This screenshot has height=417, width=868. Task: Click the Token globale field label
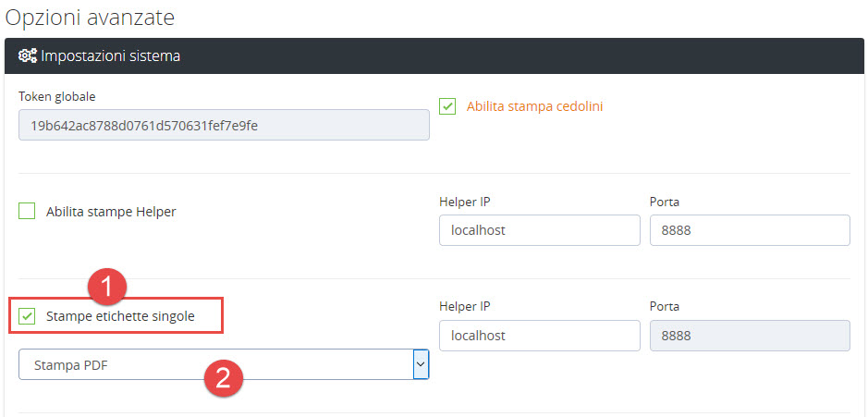(x=57, y=96)
